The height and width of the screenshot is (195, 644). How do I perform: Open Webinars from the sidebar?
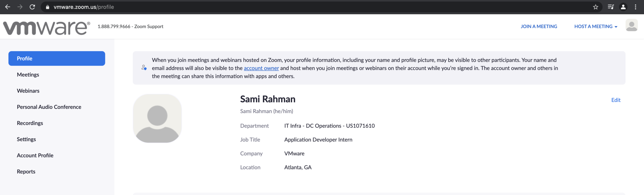pyautogui.click(x=28, y=91)
